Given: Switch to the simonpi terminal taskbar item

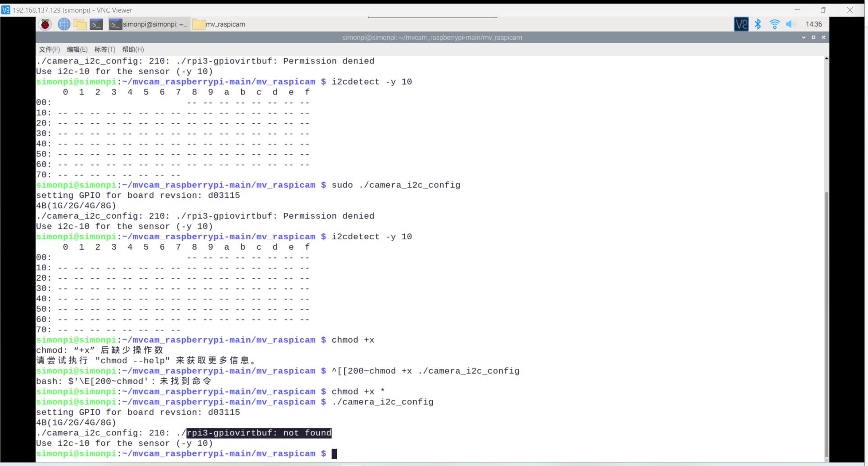Looking at the screenshot, I should (149, 24).
